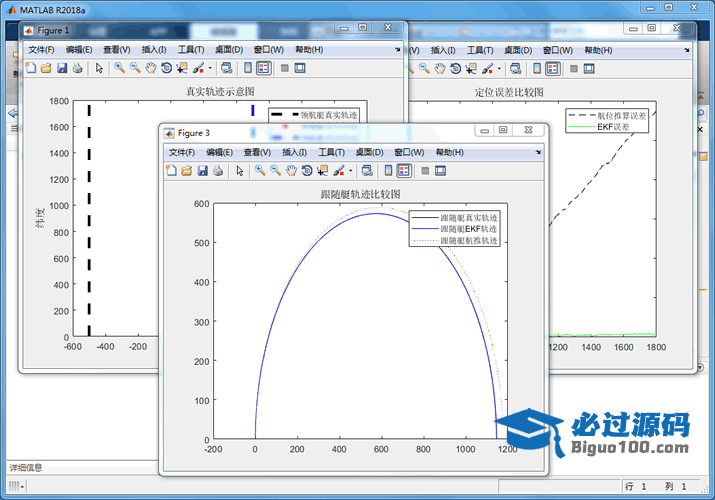Open 文件(F) menu in Figure 1
Screen dimensions: 715x500
coord(41,50)
